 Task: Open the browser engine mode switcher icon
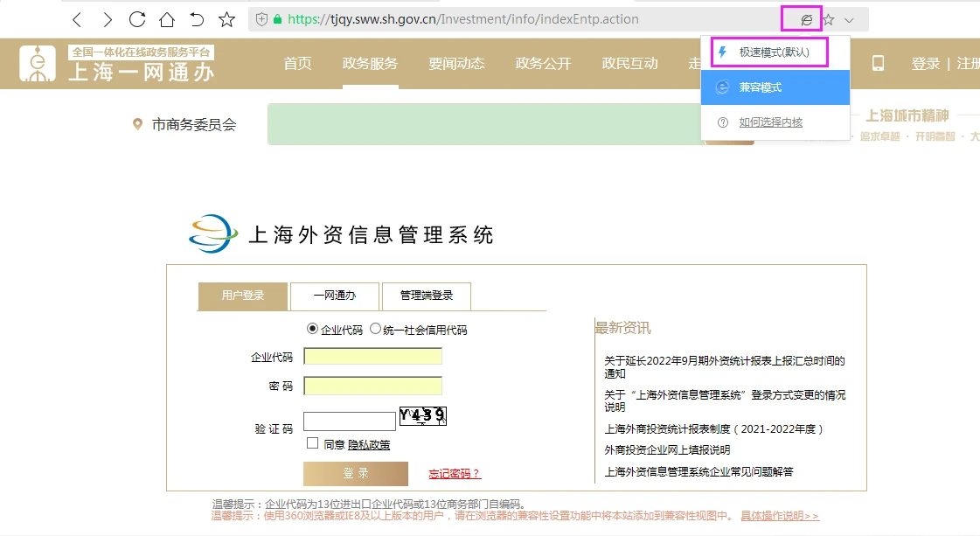pyautogui.click(x=807, y=19)
